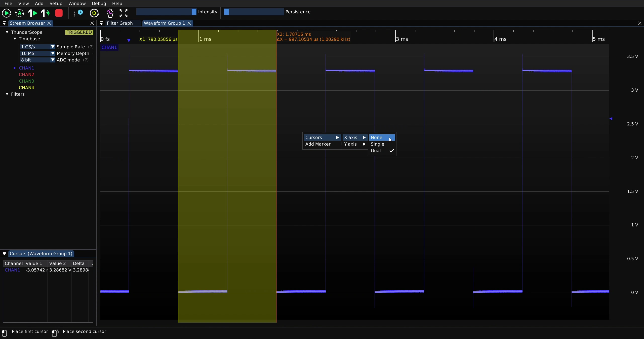The height and width of the screenshot is (339, 644).
Task: Open the Debug menu
Action: pos(99,4)
